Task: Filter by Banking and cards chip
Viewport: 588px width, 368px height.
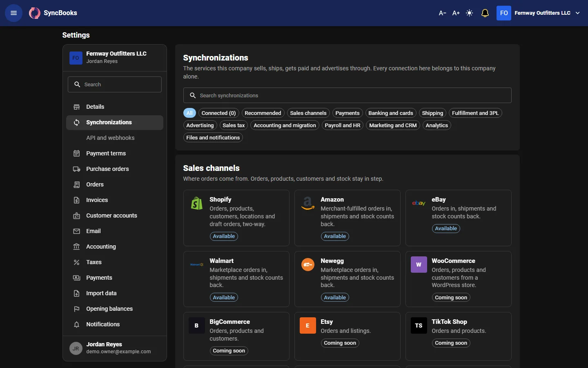Action: point(391,113)
